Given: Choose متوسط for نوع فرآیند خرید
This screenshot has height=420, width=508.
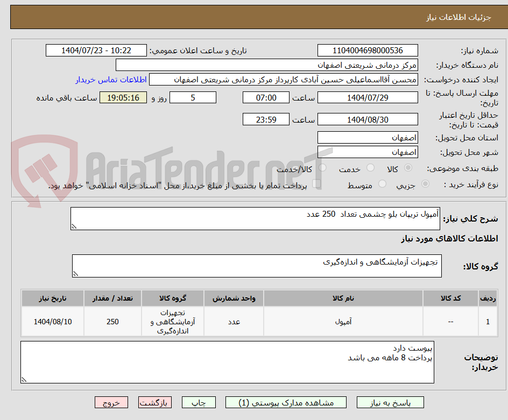Looking at the screenshot, I should pyautogui.click(x=382, y=184).
